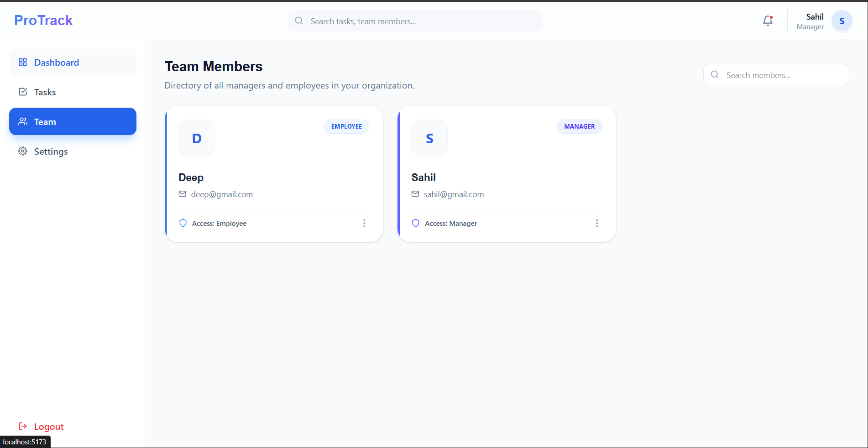Viewport: 868px width, 448px height.
Task: Click the shield icon next to Access: Employee
Action: tap(183, 223)
